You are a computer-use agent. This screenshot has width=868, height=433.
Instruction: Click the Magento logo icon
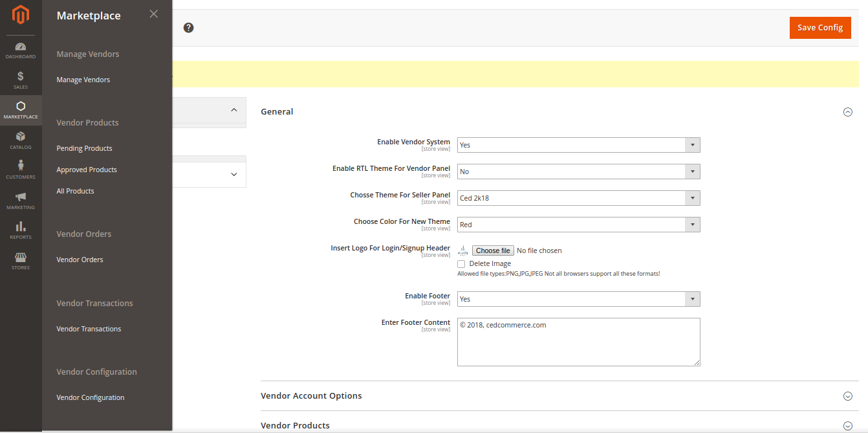click(x=21, y=16)
